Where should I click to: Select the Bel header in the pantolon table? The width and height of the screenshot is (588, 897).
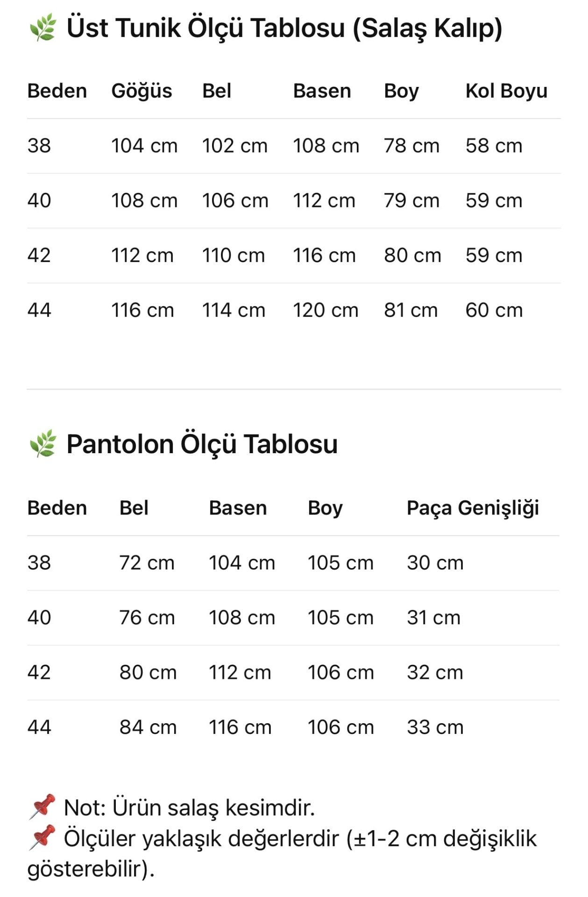(x=134, y=508)
